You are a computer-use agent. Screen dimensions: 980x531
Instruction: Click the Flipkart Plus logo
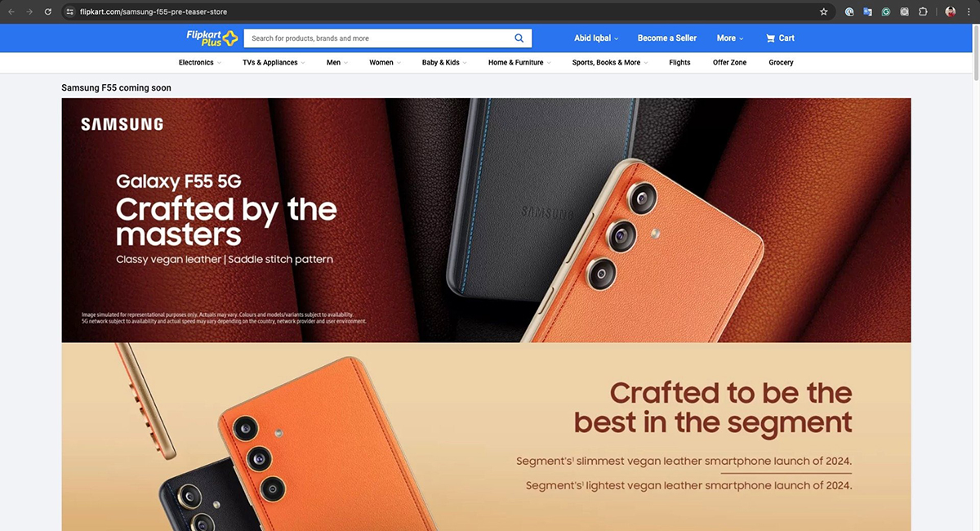click(212, 38)
